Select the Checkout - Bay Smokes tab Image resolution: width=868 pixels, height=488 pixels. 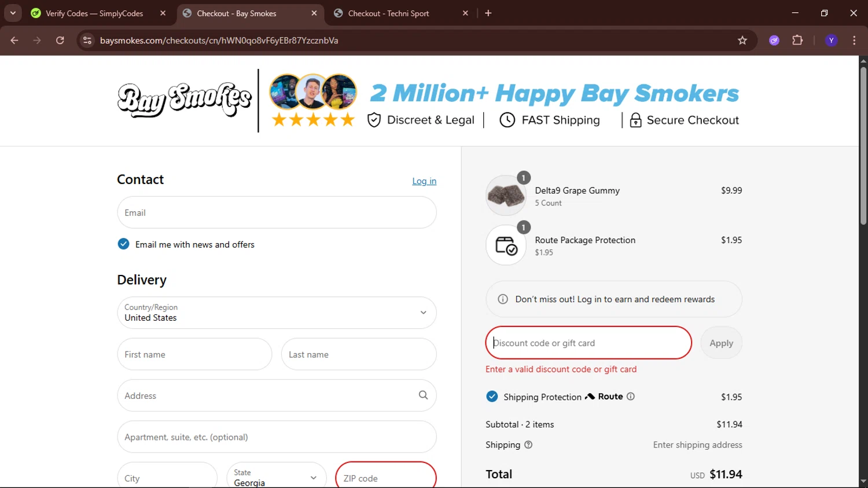tap(236, 13)
